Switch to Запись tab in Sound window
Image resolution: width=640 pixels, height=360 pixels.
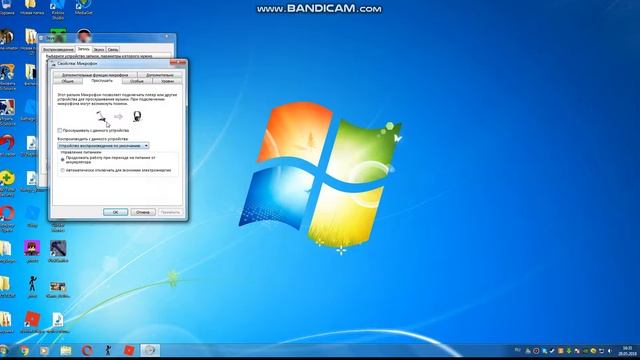pos(84,49)
